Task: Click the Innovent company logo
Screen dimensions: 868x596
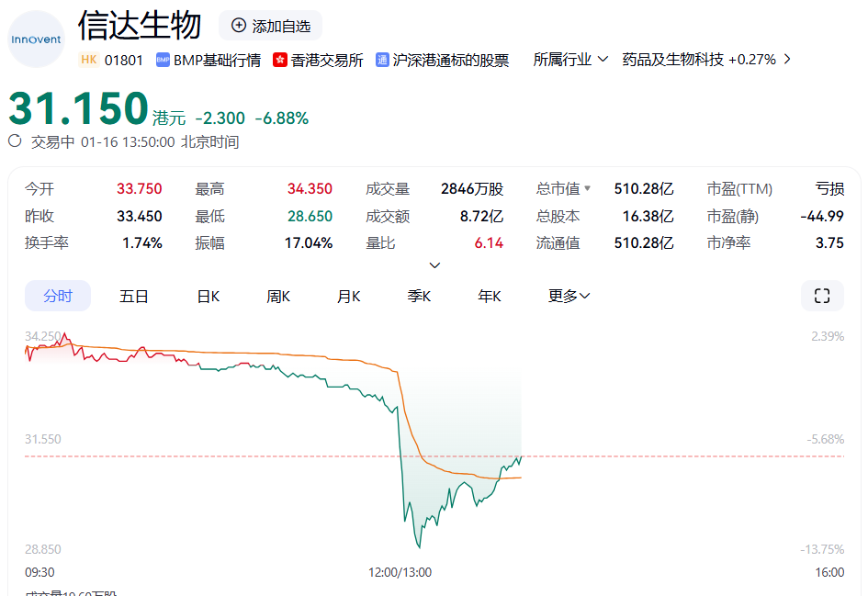Action: [x=36, y=39]
